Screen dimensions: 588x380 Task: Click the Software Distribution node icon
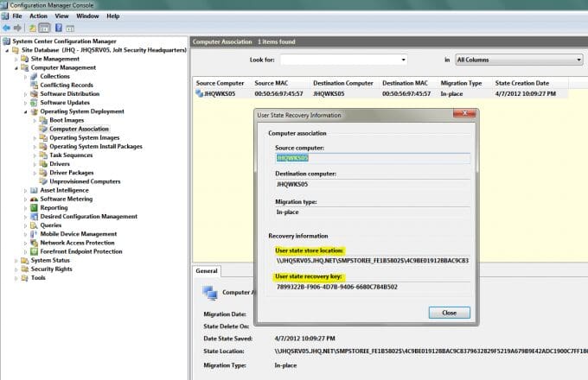tap(34, 94)
